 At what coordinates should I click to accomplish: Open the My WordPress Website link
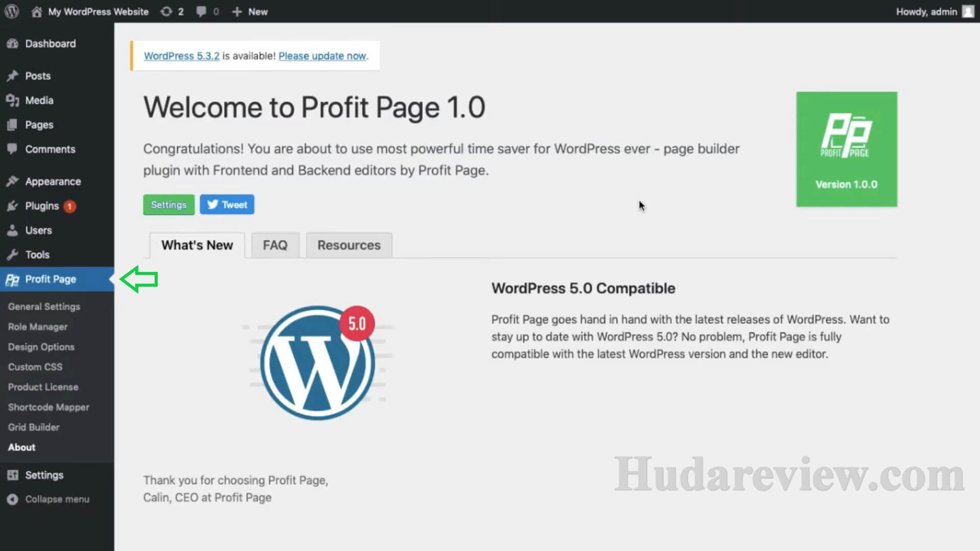click(x=98, y=11)
